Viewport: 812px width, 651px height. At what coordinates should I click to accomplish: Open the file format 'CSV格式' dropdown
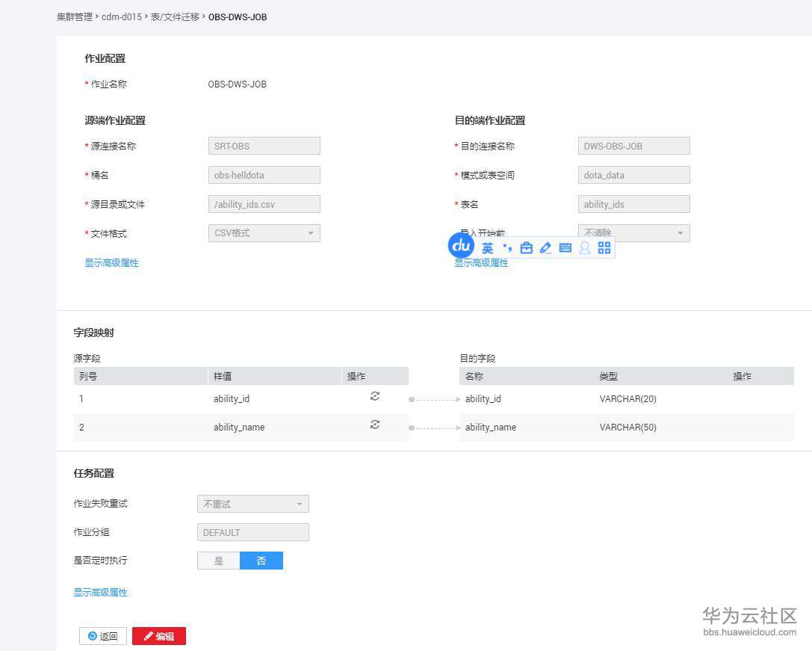coord(264,233)
